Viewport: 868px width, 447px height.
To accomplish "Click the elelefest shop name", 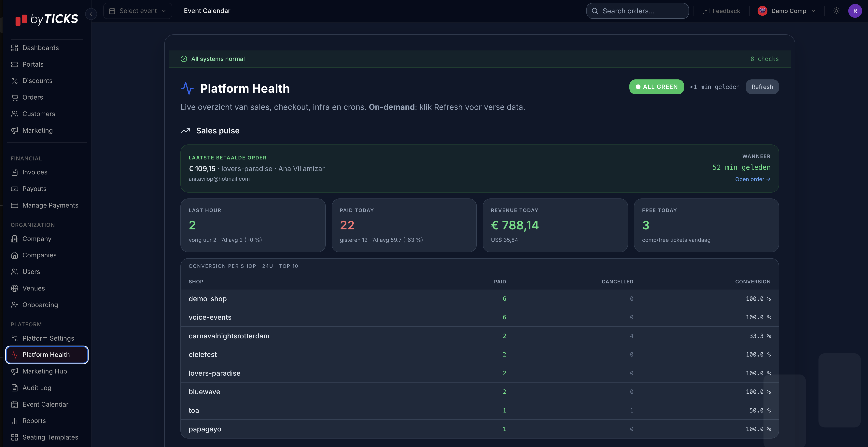I will [203, 354].
